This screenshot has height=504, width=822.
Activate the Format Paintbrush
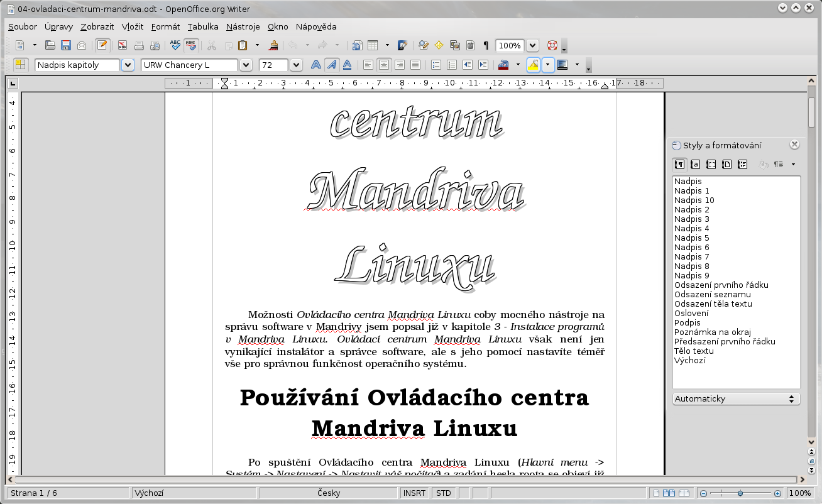[273, 45]
